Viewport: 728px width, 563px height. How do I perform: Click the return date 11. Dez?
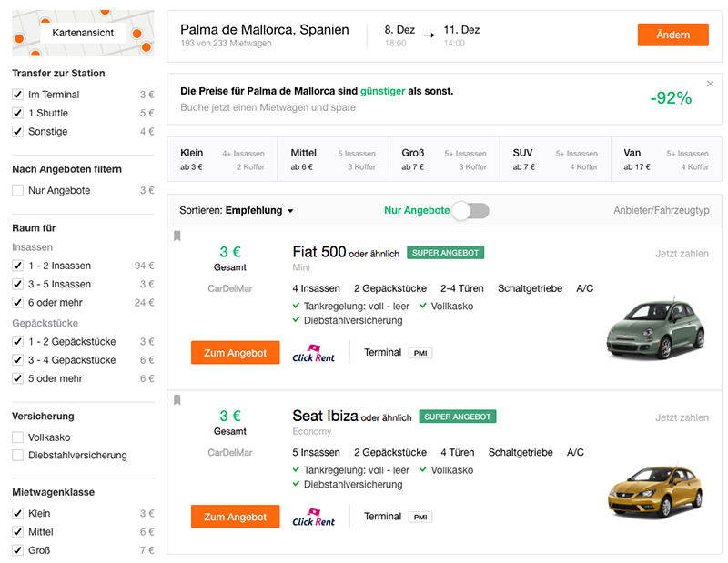point(461,30)
